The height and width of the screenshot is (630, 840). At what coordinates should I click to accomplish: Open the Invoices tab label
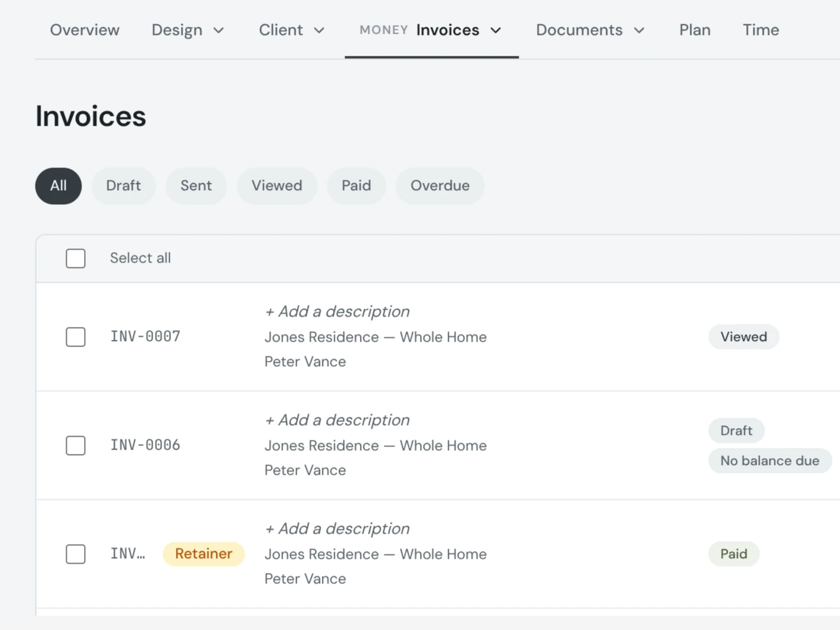point(448,30)
